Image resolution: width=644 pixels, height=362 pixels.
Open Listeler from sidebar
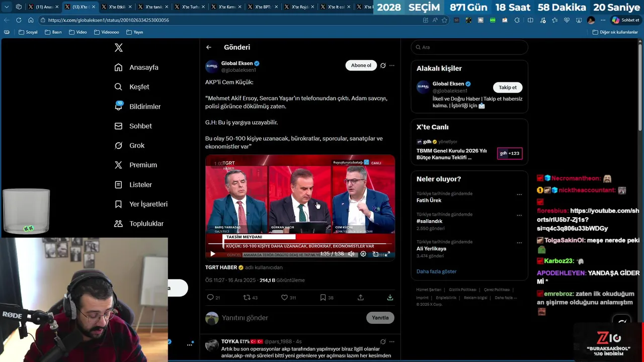(133, 185)
